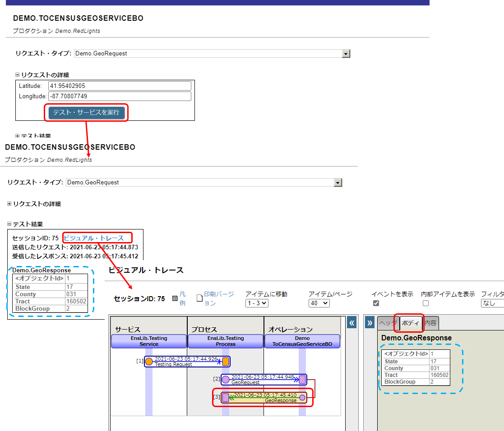Enable the 内部アイテムを表示 checkbox
Viewport: 504px width, 431px height.
pos(425,303)
